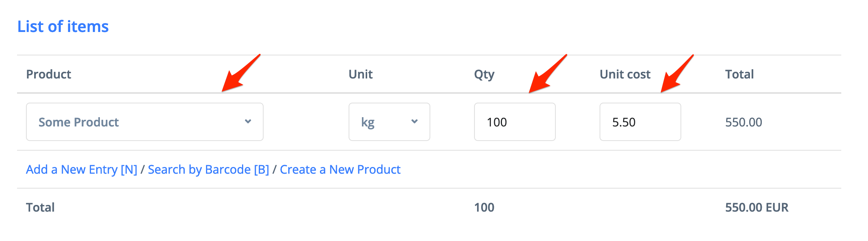This screenshot has width=868, height=241.
Task: Open the Some Product dropdown
Action: point(144,122)
